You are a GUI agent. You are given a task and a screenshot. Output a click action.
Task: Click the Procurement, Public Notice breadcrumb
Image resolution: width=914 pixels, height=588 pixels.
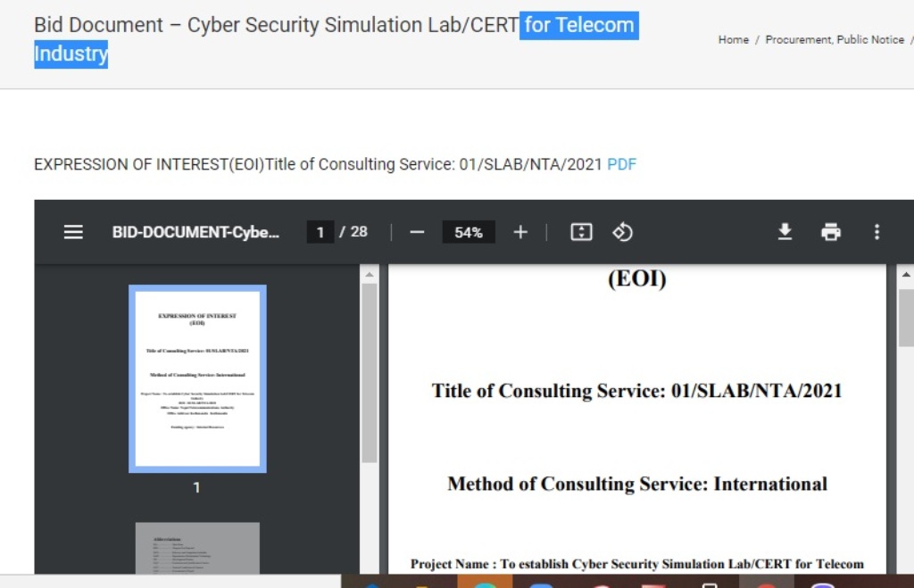coord(834,40)
